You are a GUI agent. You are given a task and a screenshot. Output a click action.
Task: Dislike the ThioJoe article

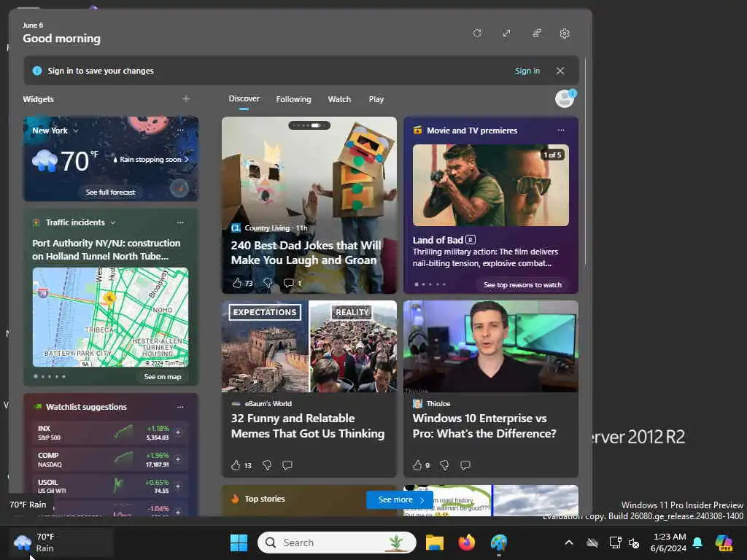pos(444,465)
